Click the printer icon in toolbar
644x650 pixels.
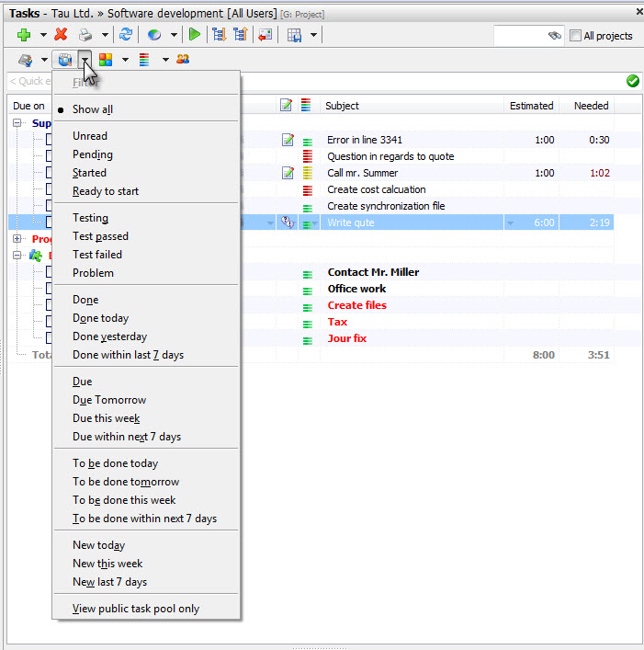tap(85, 35)
